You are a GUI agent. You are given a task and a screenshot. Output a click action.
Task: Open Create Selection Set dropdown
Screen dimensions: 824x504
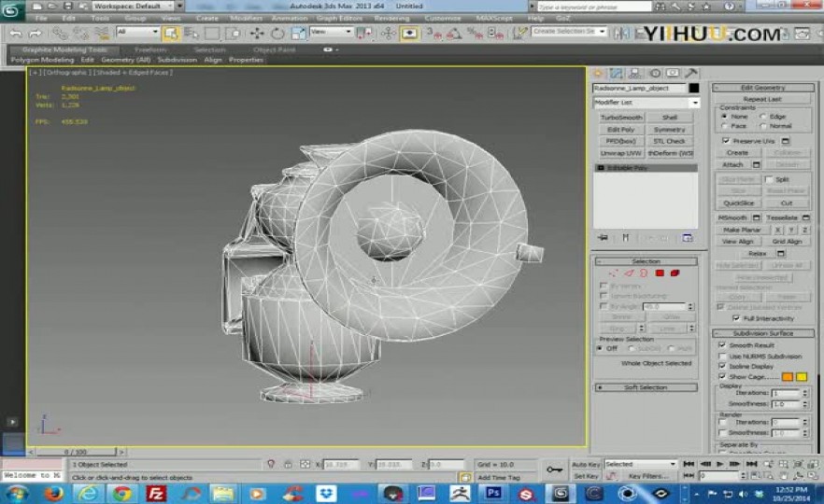click(x=568, y=32)
